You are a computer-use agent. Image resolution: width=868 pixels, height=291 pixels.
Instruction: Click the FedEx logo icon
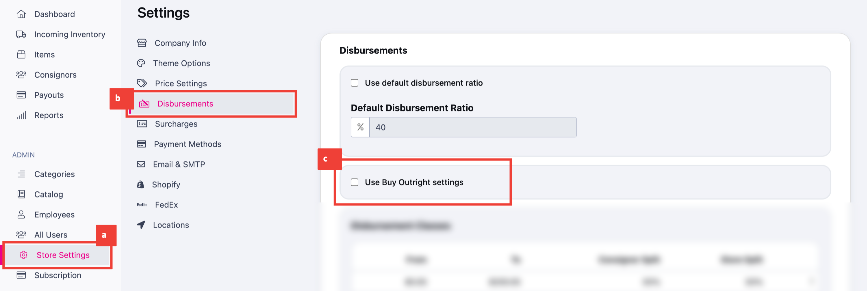[x=142, y=205]
